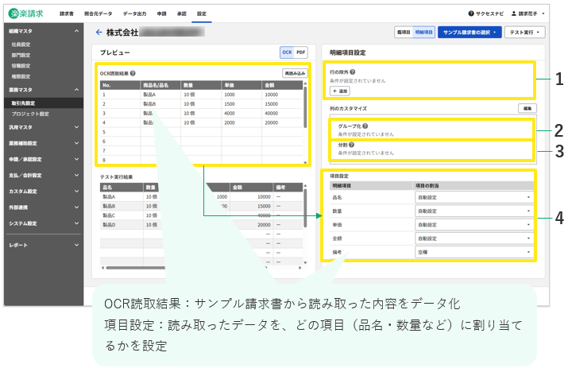Open 役職設定 in the sidebar

click(x=21, y=66)
